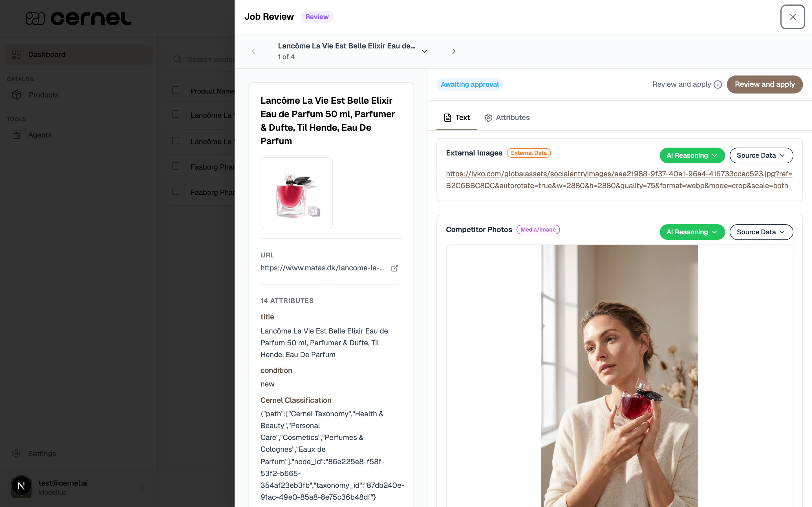
Task: Click the search magnifier in product list
Action: coord(178,59)
